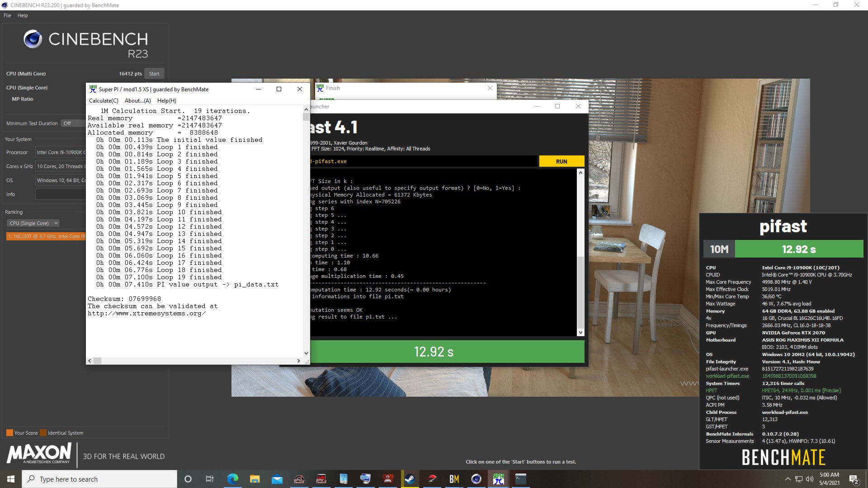Open the terminal window taskbar icon
The width and height of the screenshot is (868, 488).
tap(520, 479)
